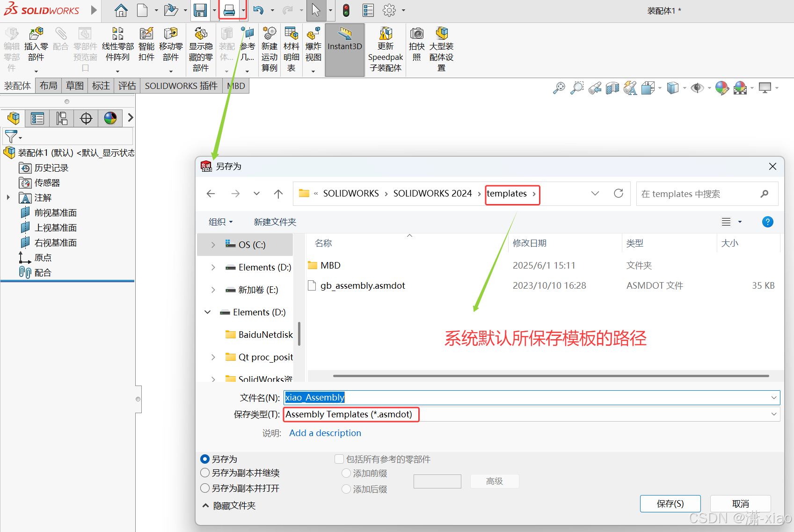Select the 另存为 radio button
The image size is (794, 532).
(x=205, y=459)
